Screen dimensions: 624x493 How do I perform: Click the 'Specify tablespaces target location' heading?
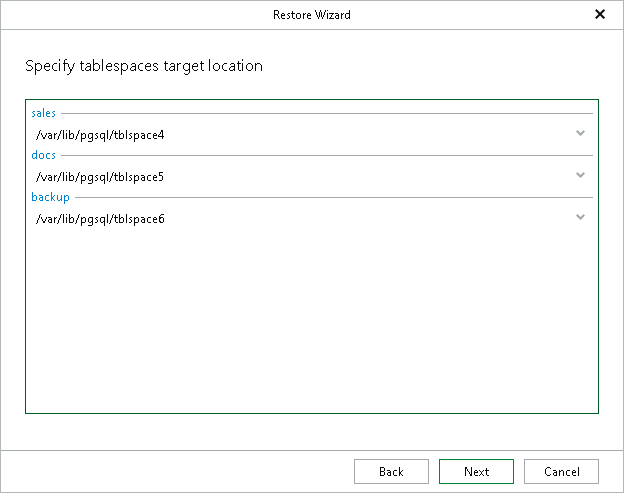(x=143, y=67)
